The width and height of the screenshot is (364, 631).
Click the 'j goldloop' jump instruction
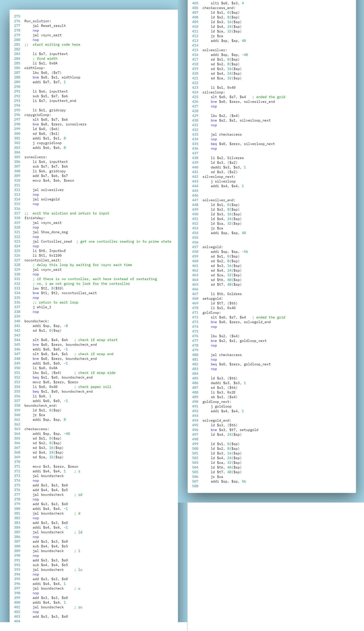pyautogui.click(x=221, y=406)
